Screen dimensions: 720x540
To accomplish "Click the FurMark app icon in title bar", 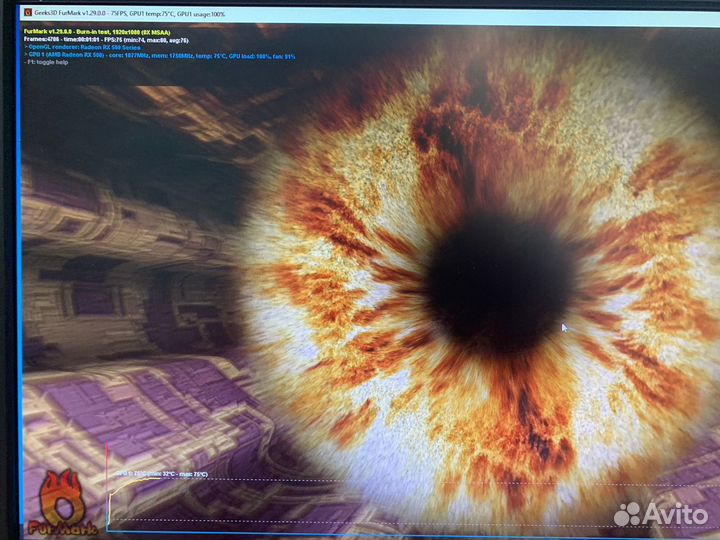I will click(28, 12).
